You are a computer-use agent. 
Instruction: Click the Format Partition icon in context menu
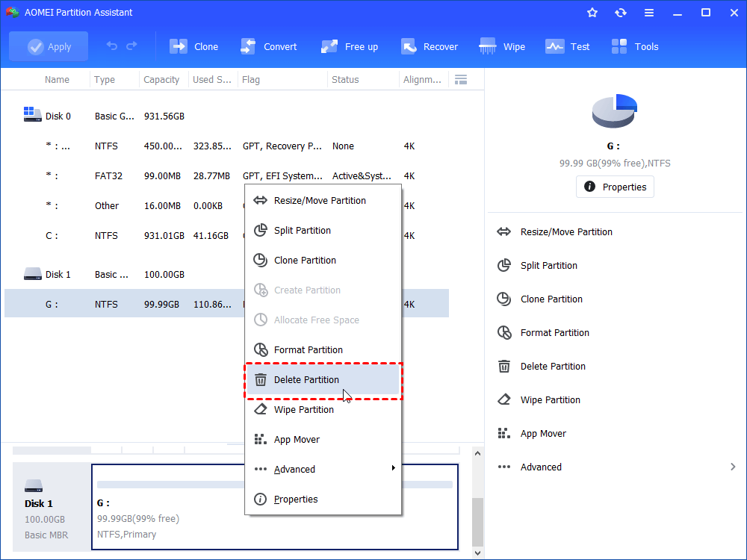260,349
